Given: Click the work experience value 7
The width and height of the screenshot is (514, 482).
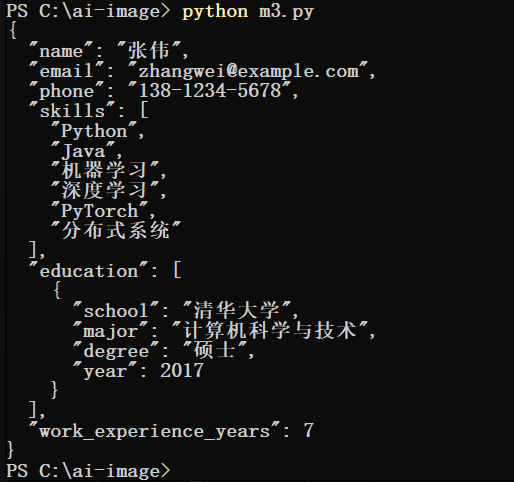Looking at the screenshot, I should 309,431.
